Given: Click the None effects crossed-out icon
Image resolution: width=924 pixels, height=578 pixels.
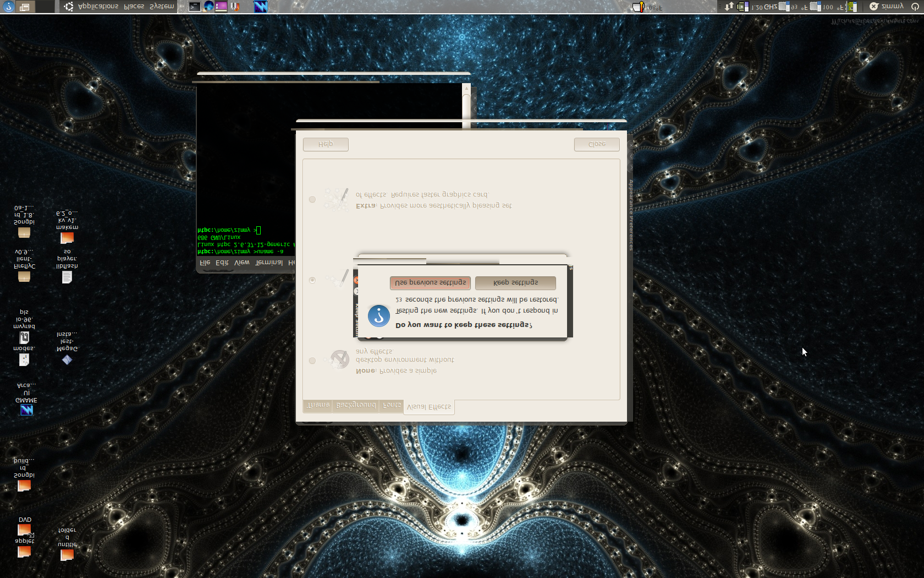Looking at the screenshot, I should click(339, 359).
